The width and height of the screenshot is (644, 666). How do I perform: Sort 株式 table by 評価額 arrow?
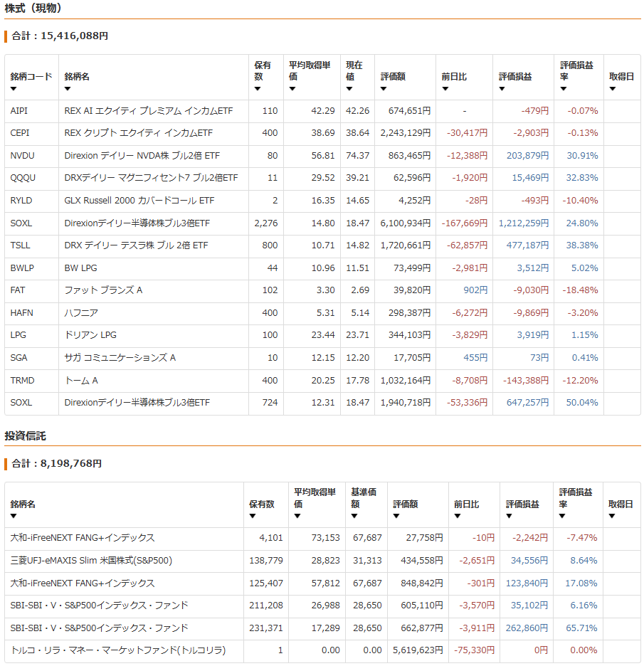click(x=383, y=89)
